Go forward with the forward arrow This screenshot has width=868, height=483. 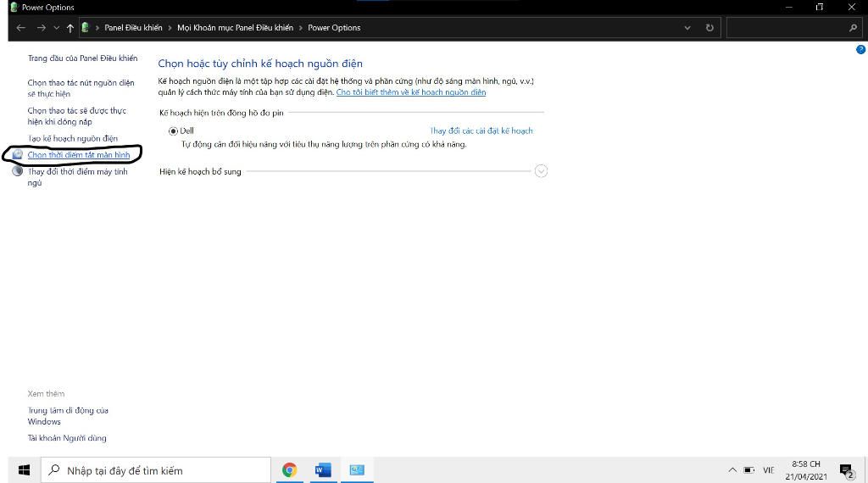coord(41,28)
